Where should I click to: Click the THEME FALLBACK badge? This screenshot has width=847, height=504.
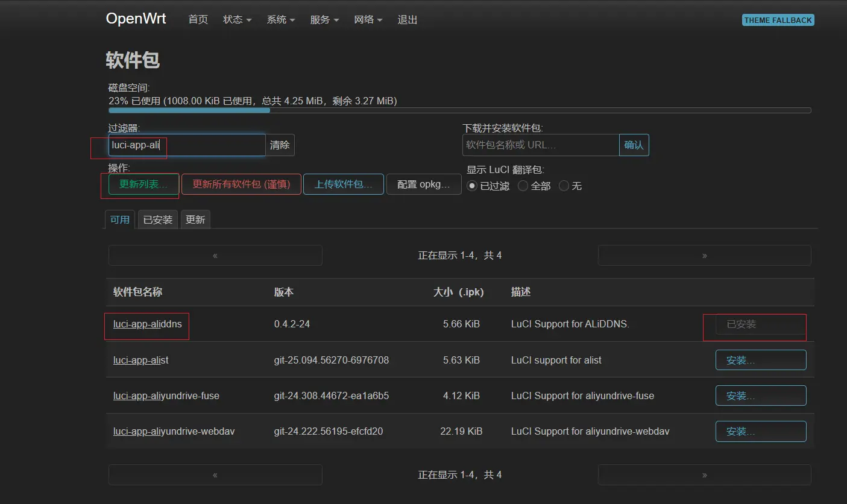(778, 20)
